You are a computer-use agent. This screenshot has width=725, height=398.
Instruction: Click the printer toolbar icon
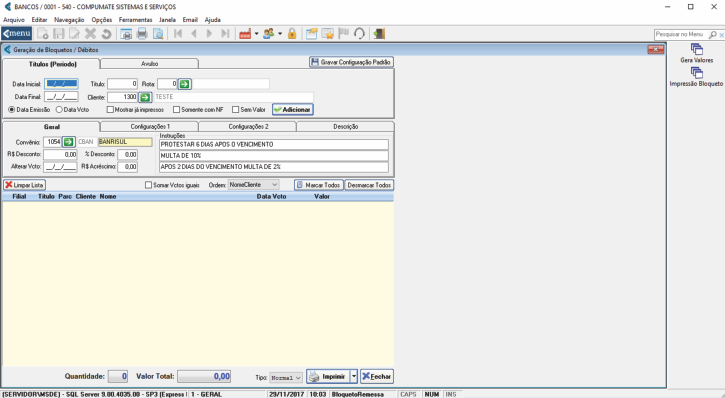point(142,33)
